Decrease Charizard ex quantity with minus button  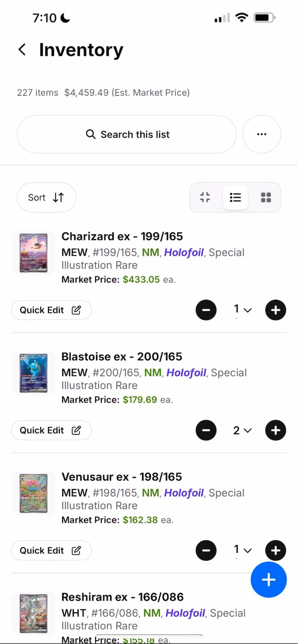(206, 310)
